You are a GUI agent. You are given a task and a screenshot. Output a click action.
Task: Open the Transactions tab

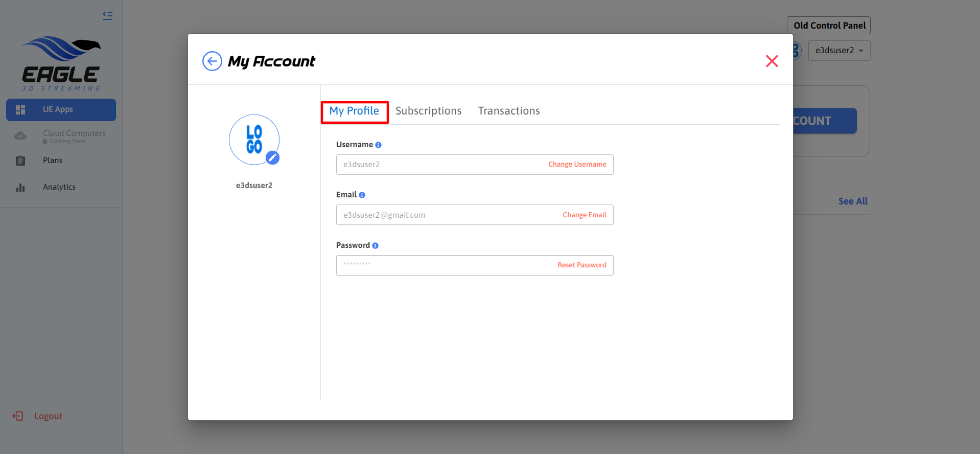[x=509, y=111]
